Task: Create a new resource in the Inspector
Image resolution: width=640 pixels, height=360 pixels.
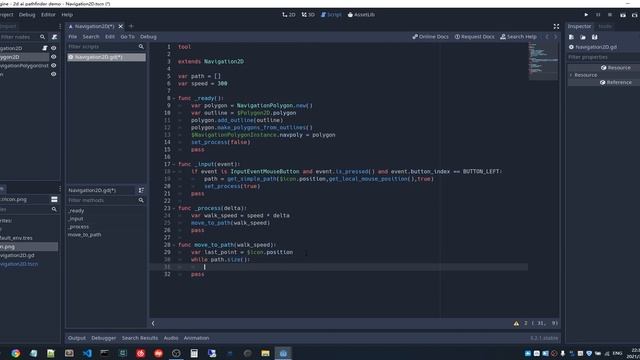Action: [571, 37]
